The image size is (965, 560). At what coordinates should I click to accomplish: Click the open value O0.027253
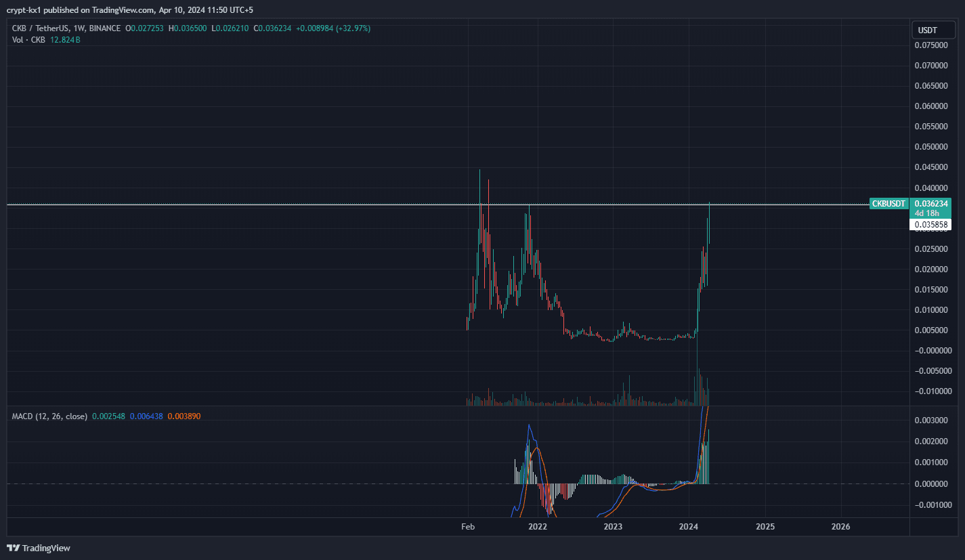[146, 28]
